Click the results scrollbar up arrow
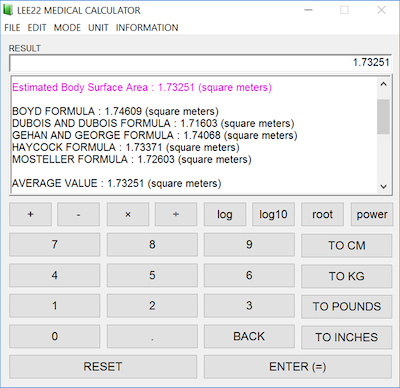400x388 pixels. click(383, 84)
